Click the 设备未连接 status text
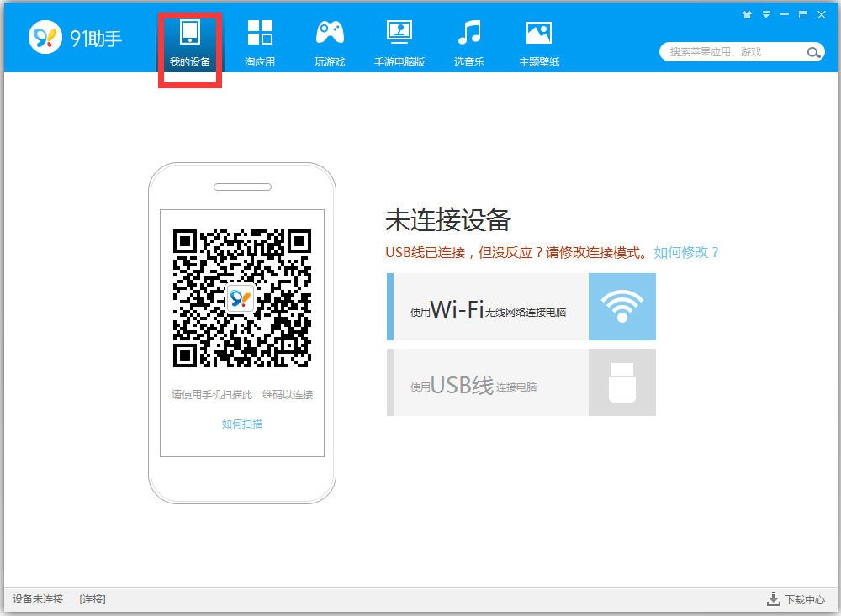 tap(38, 599)
